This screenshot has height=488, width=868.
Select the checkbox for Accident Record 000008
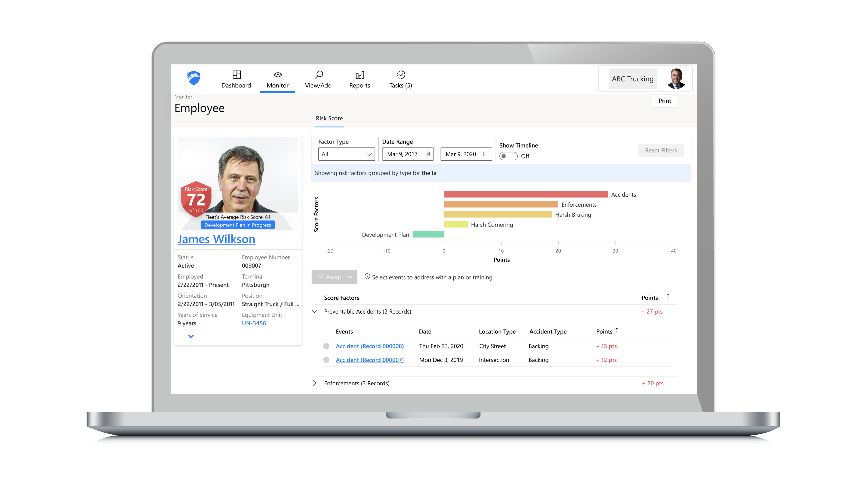[x=326, y=346]
